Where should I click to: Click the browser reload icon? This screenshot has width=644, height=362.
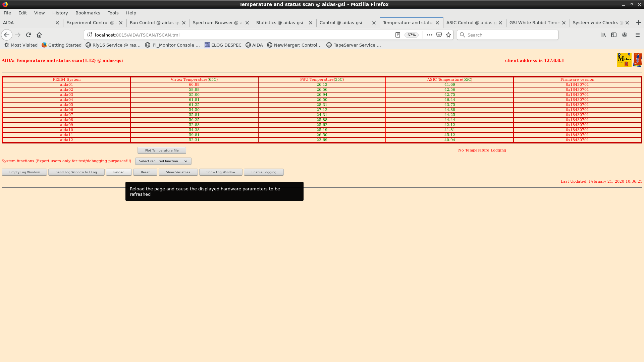click(x=29, y=35)
